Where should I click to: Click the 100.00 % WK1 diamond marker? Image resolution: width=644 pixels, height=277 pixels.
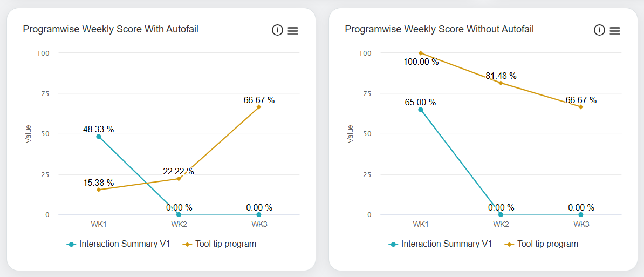[x=421, y=53]
